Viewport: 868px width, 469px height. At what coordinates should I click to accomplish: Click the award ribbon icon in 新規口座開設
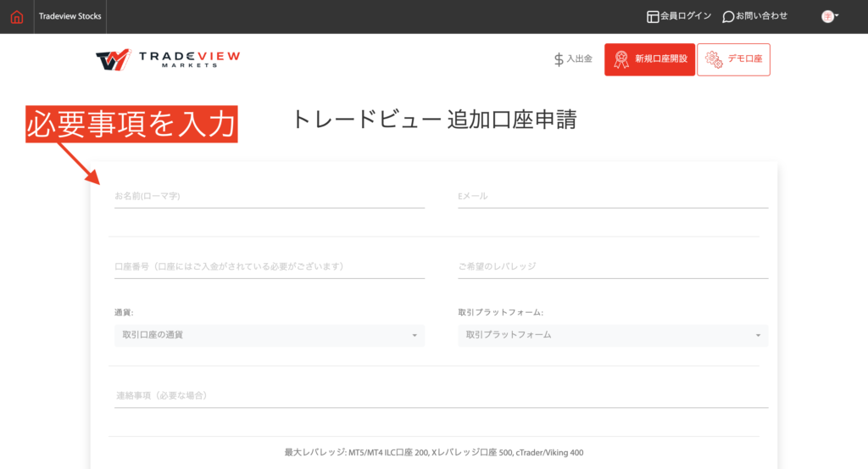pyautogui.click(x=621, y=59)
